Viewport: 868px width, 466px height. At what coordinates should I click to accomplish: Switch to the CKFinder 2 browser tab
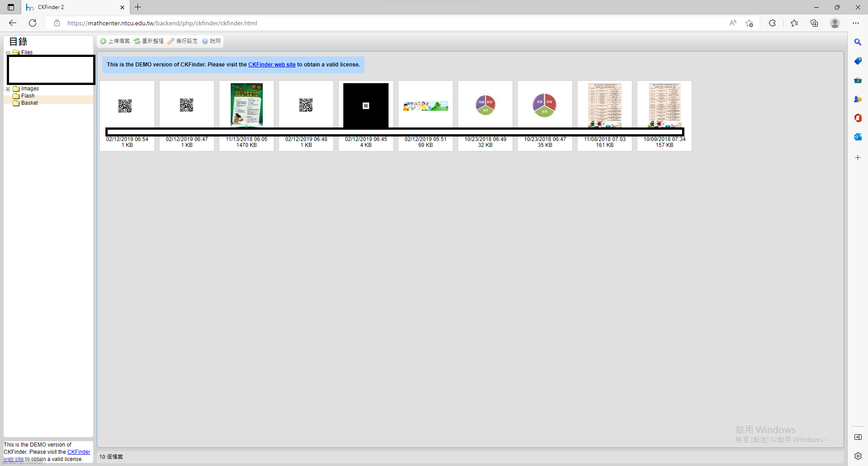75,7
